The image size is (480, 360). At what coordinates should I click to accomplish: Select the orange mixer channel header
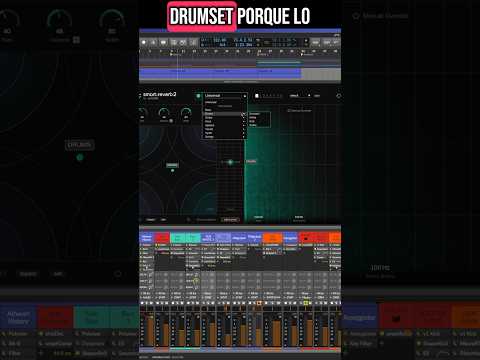(272, 238)
